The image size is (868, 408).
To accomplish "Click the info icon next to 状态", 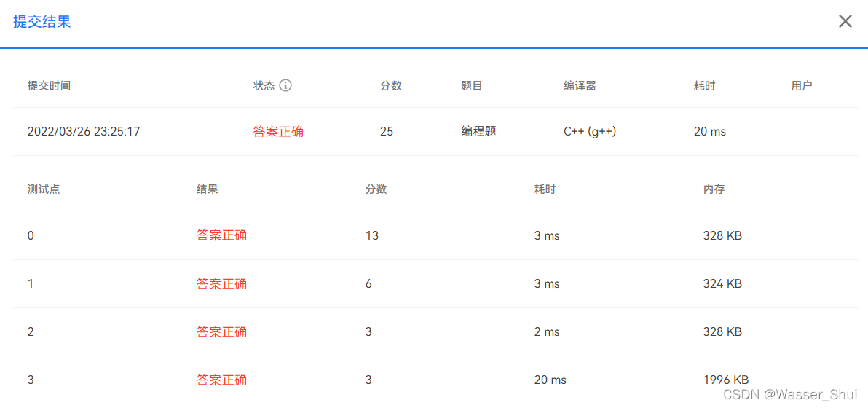I will coord(285,86).
